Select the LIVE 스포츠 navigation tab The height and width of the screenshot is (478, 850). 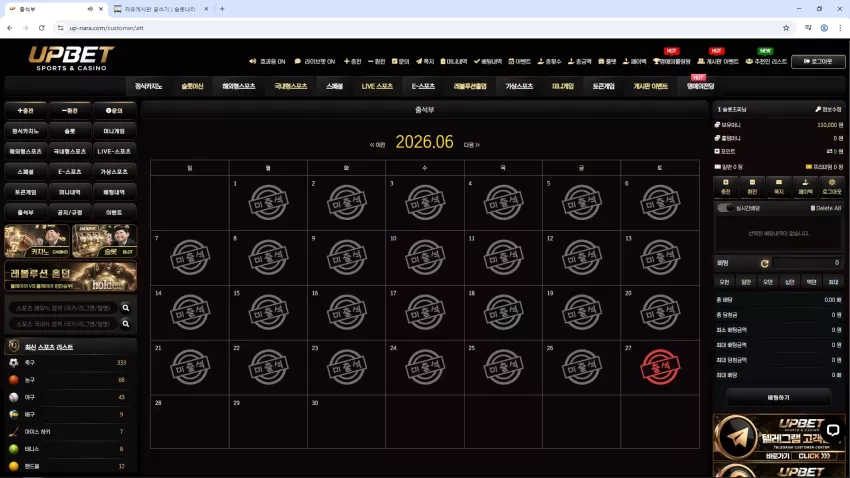377,86
